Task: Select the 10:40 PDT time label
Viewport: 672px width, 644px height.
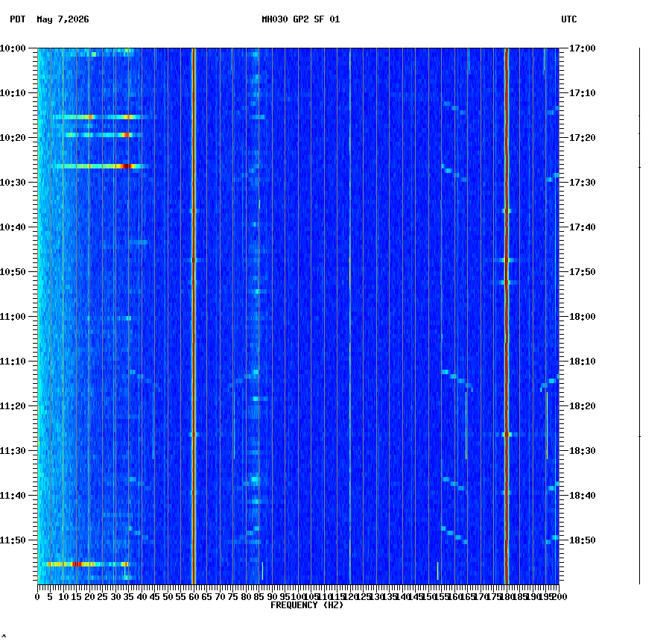Action: click(13, 227)
